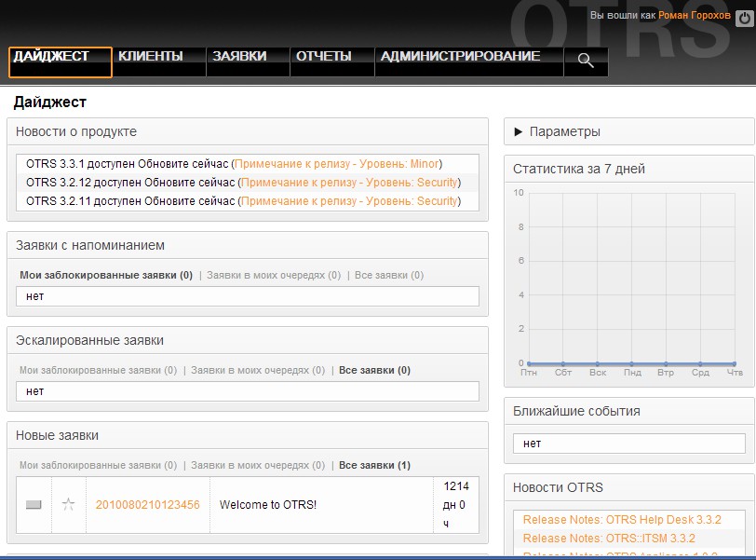Image resolution: width=756 pixels, height=560 pixels.
Task: Open the search magnifier icon in navigation
Action: (x=586, y=61)
